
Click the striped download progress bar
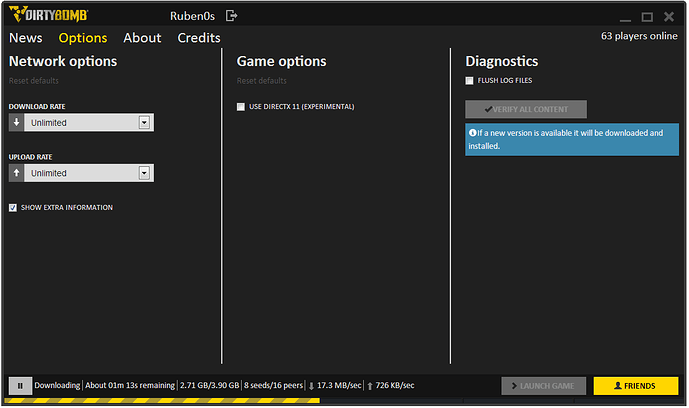tap(160, 401)
